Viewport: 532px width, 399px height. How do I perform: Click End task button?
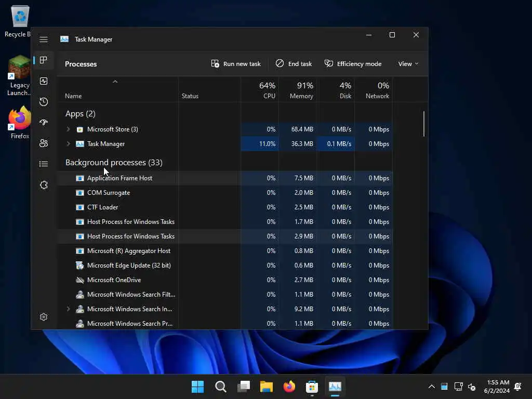click(x=294, y=64)
